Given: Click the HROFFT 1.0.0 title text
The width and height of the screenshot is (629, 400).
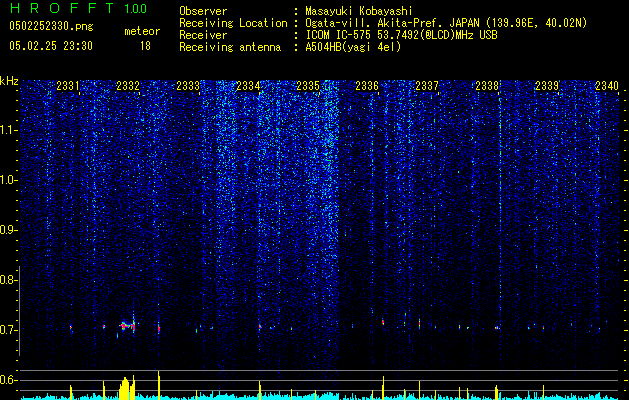Looking at the screenshot, I should click(78, 8).
